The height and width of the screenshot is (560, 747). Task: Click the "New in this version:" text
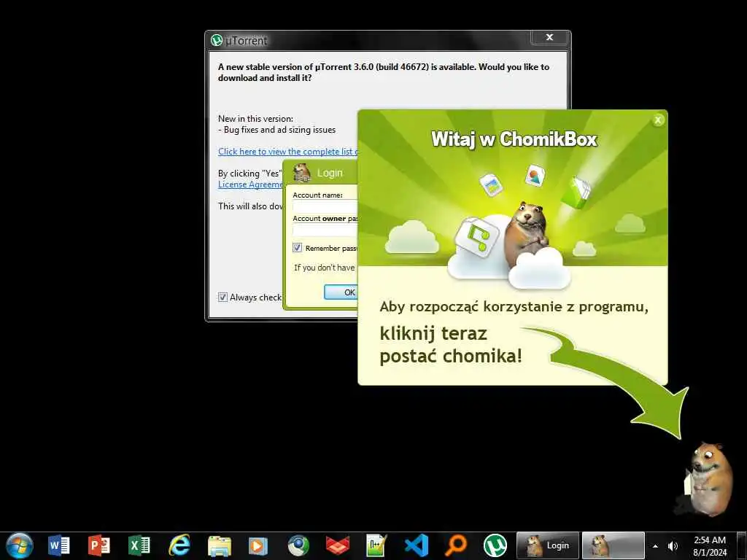pos(256,119)
